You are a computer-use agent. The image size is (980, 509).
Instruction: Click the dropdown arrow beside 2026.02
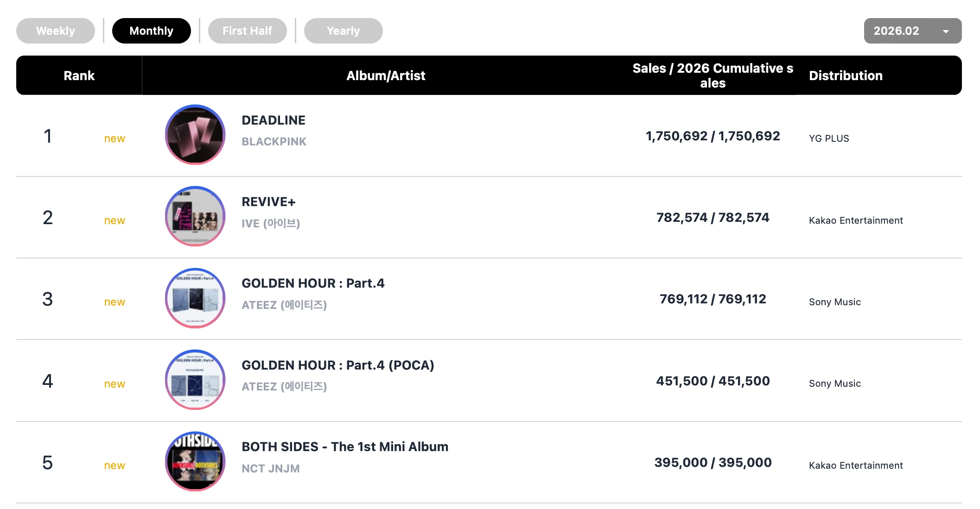946,31
